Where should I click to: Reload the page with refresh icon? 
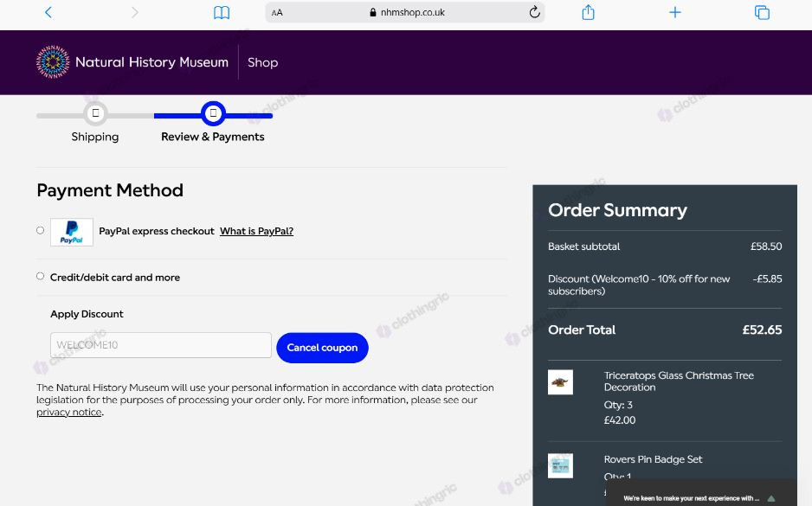[534, 12]
